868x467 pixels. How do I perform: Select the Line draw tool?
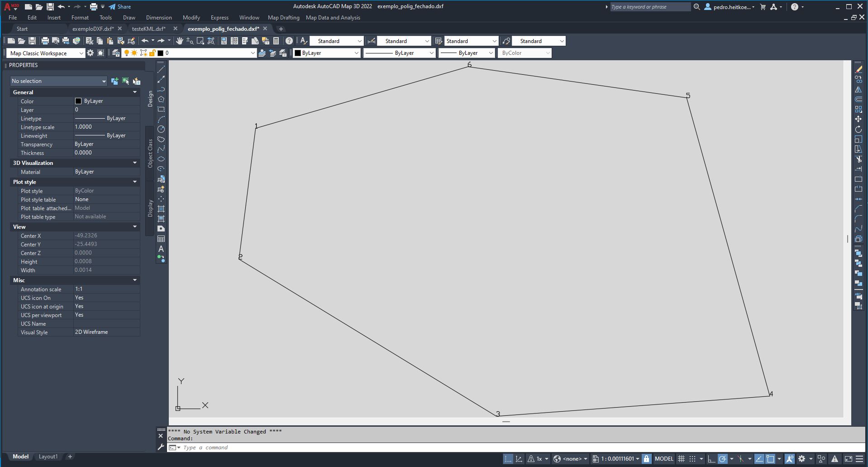(161, 69)
